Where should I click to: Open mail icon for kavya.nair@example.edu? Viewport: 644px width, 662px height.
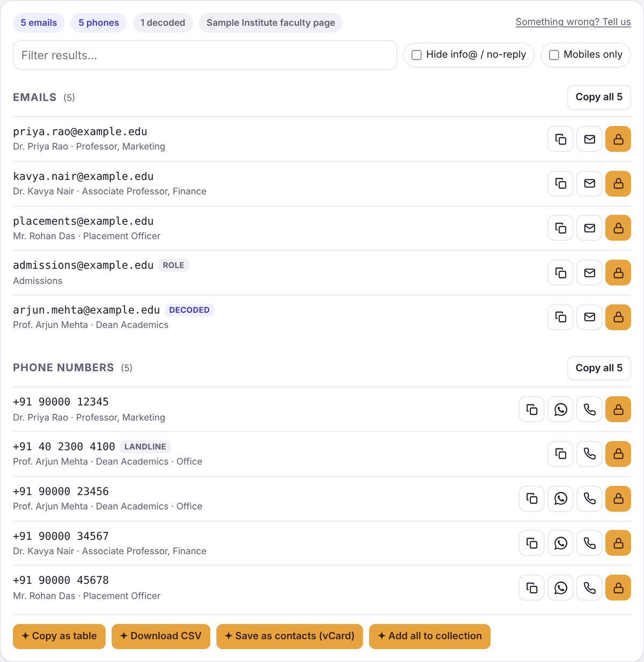click(590, 183)
